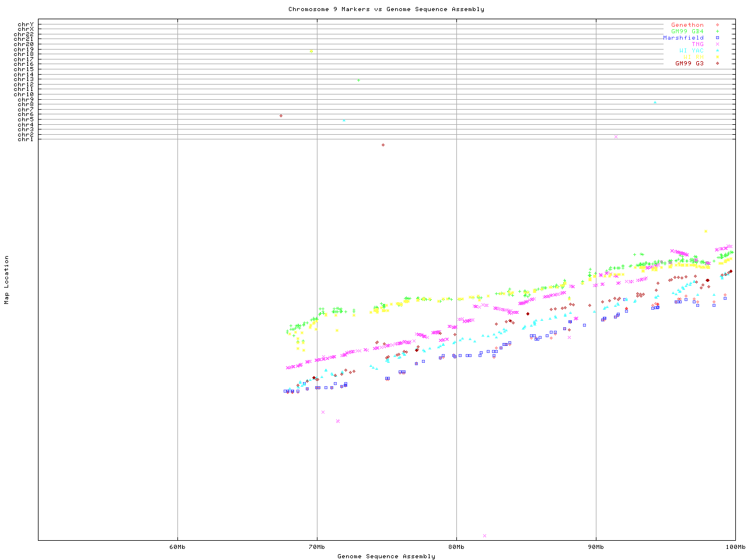The height and width of the screenshot is (560, 747).
Task: Select the Marshfield legend label
Action: point(683,38)
